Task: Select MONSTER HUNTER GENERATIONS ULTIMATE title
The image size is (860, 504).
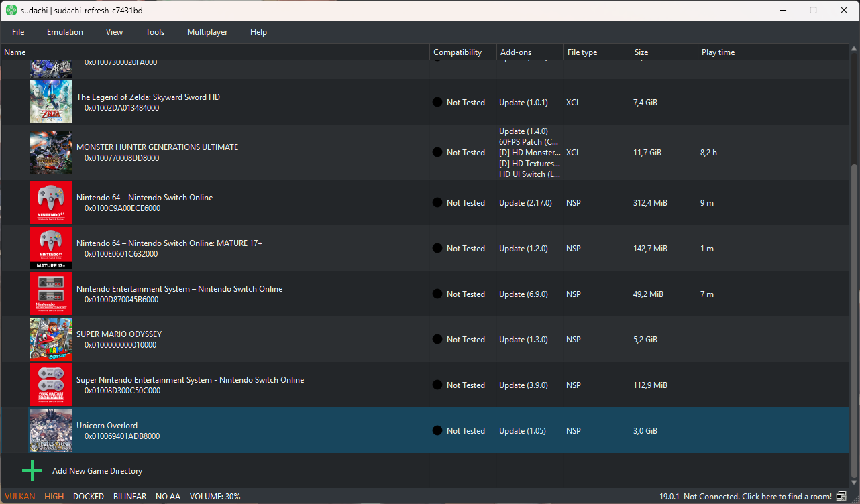Action: pyautogui.click(x=157, y=147)
